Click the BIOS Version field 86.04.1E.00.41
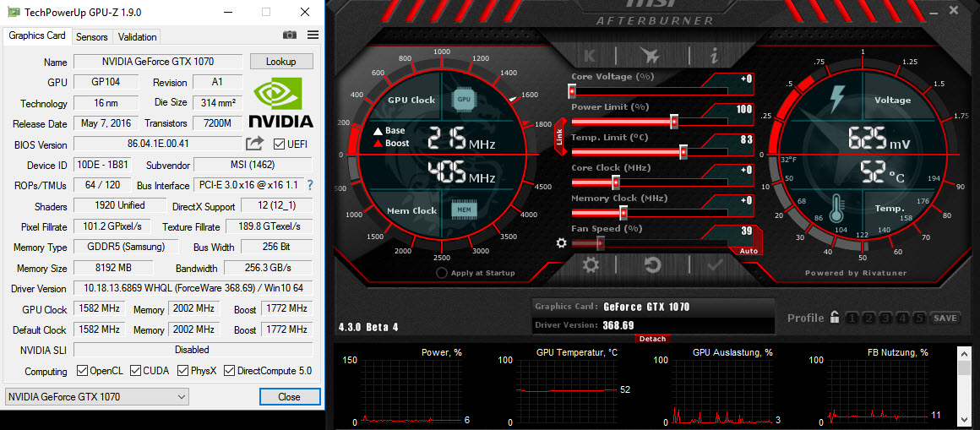 coord(158,144)
